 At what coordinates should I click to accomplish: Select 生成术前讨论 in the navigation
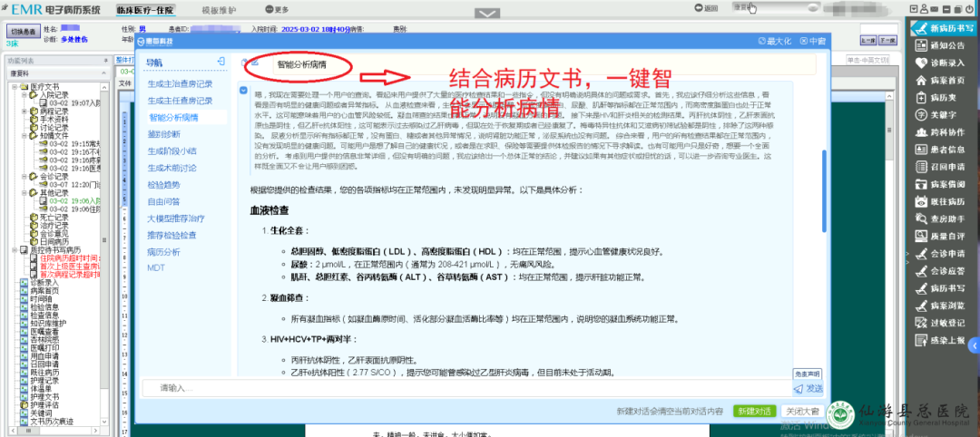[171, 168]
